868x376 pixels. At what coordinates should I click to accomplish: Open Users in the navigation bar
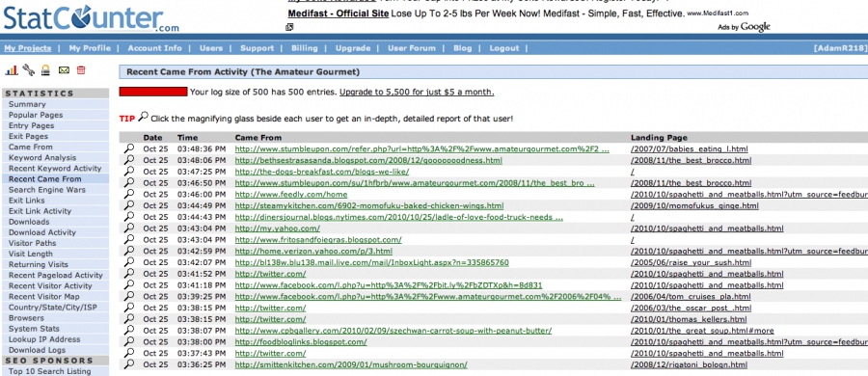[211, 48]
